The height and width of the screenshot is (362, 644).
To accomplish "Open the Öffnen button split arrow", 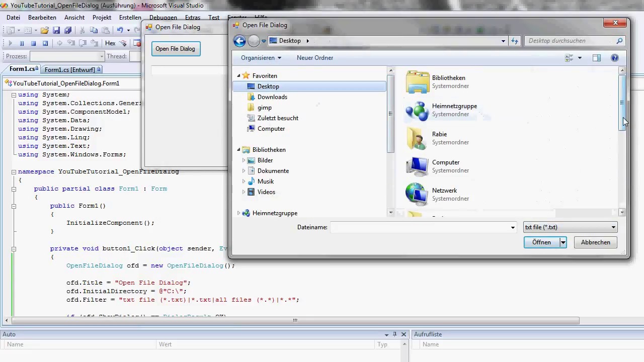I will [563, 242].
